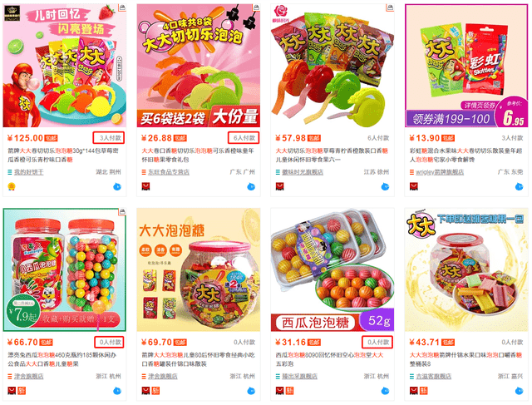The image size is (532, 405).
Task: Open shop link 我的好饼干
Action: tap(28, 172)
